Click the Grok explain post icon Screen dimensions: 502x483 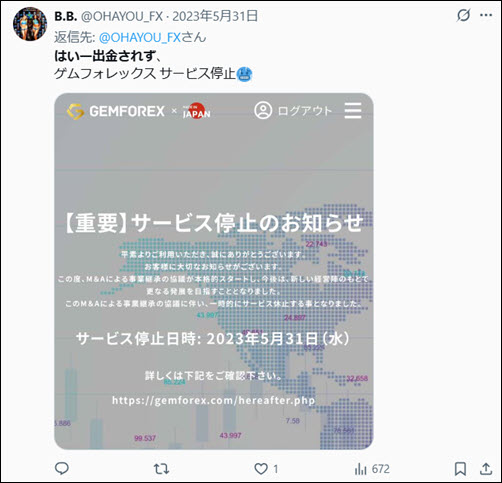pos(463,15)
